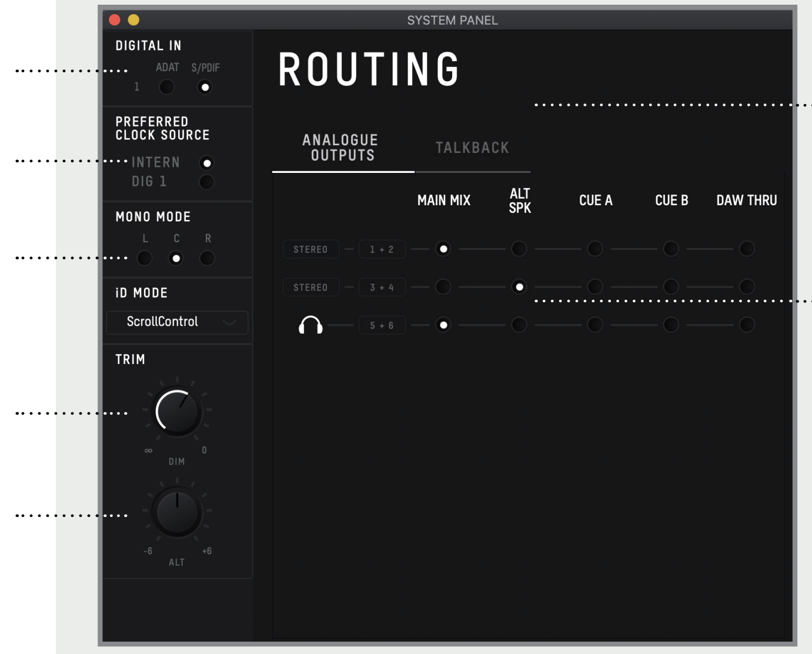The width and height of the screenshot is (812, 654).
Task: Route headphones 5 + 6 to ALT SPK
Action: [x=519, y=325]
